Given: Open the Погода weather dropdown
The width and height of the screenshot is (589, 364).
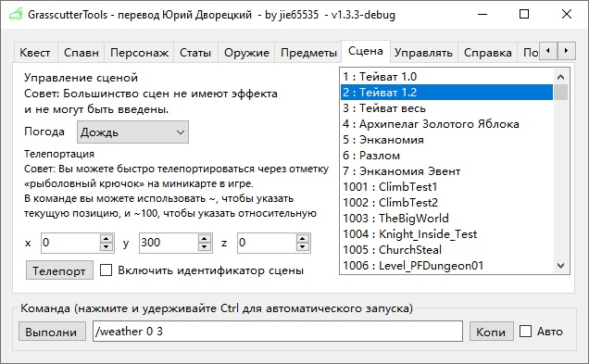Looking at the screenshot, I should click(x=132, y=132).
